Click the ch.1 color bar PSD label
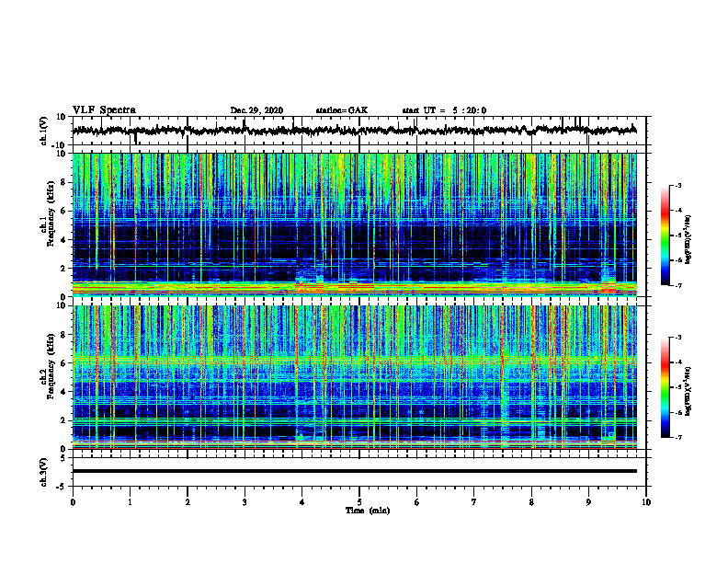 688,240
